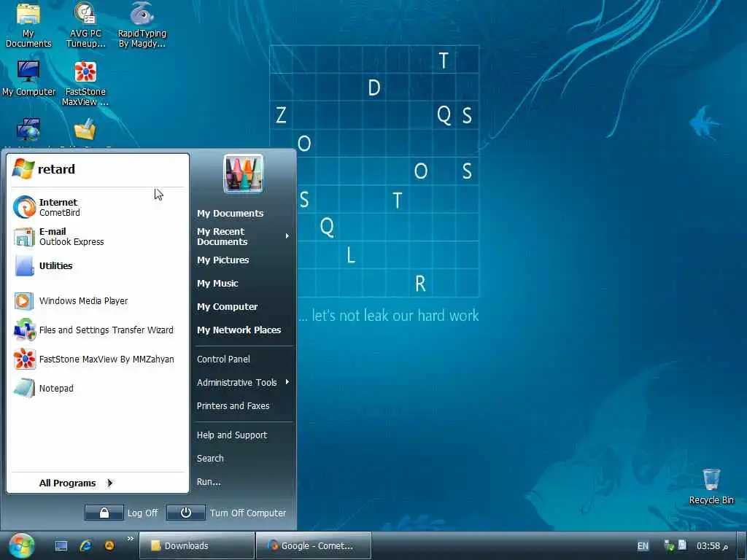Open AVG PC Tuneup desktop shortcut
This screenshot has height=560, width=747.
tap(86, 25)
